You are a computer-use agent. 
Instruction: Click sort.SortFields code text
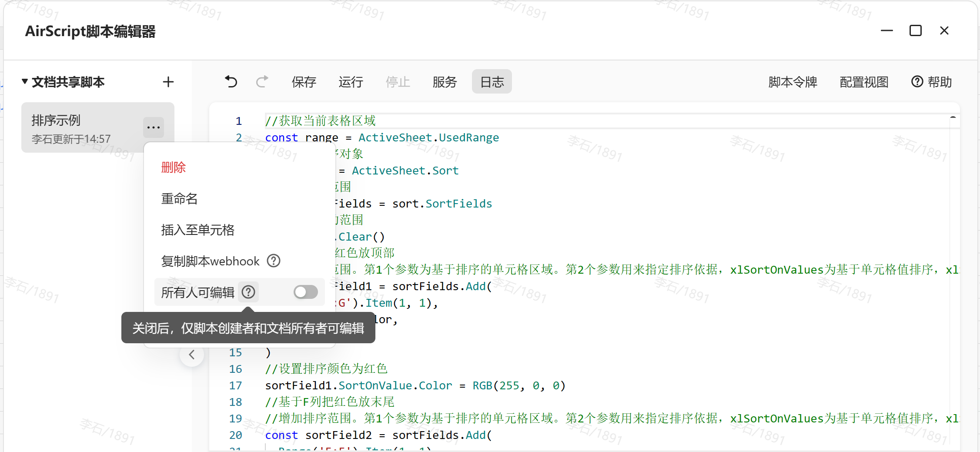click(x=442, y=204)
